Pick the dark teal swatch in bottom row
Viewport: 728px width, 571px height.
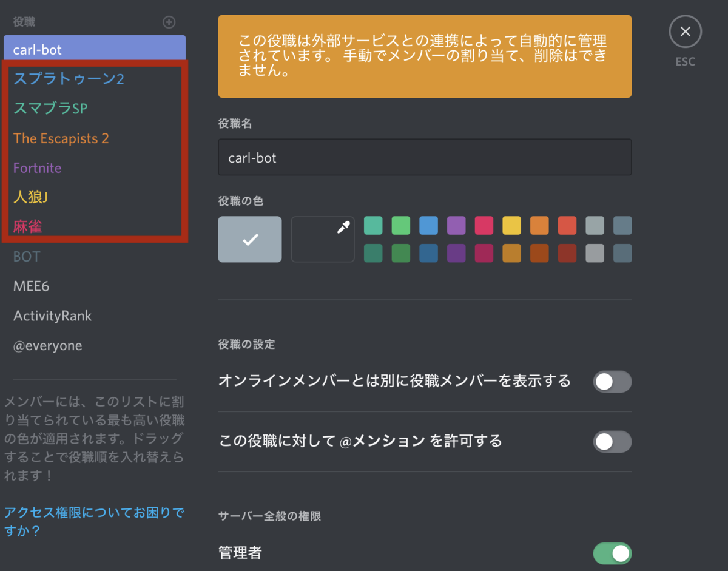[373, 253]
